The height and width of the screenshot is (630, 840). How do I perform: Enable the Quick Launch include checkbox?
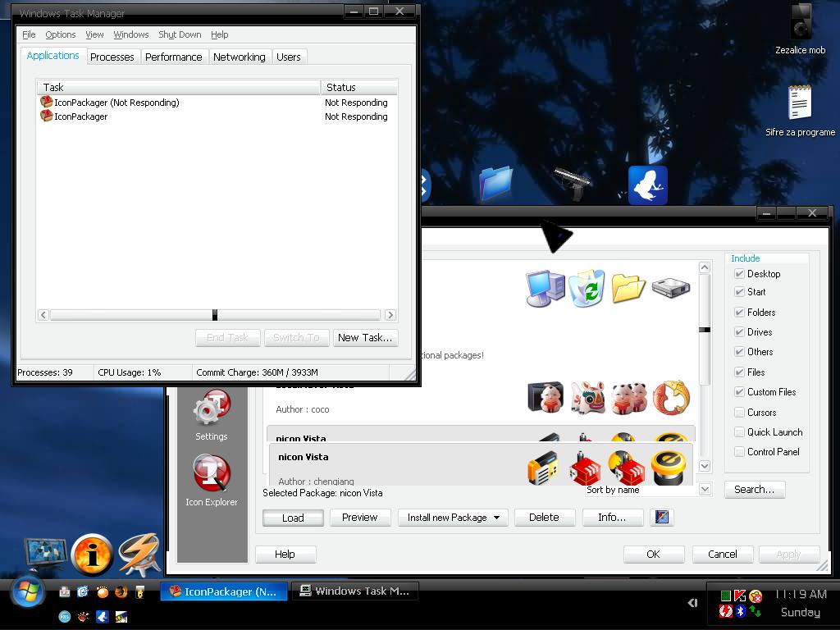(x=739, y=432)
